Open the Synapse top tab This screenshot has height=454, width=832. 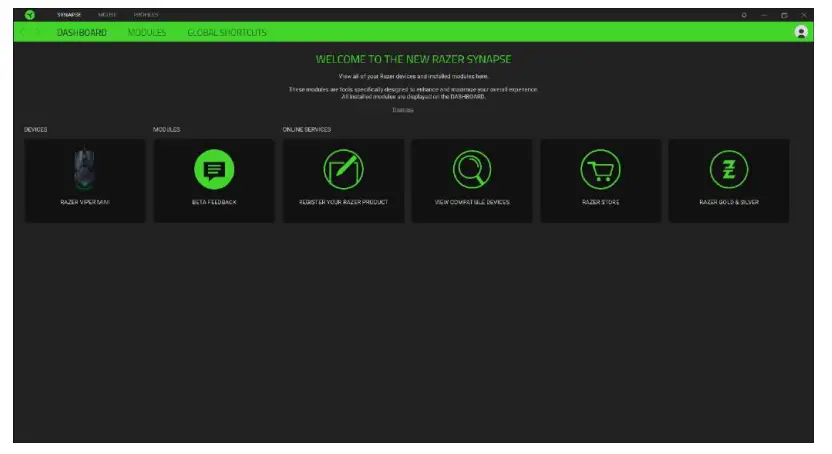click(69, 15)
